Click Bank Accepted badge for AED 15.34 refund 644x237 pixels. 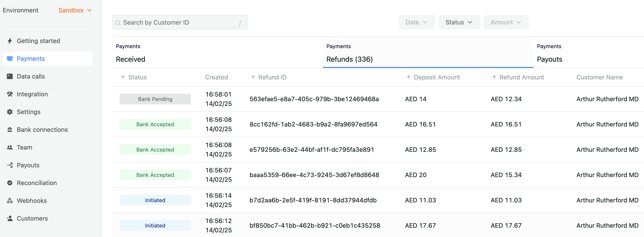pos(155,175)
